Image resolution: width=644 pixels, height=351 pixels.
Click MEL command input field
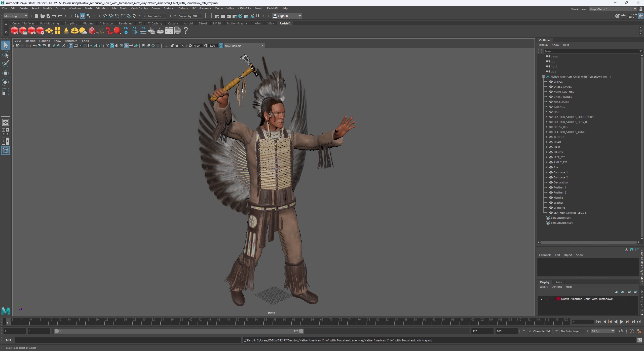pyautogui.click(x=128, y=340)
